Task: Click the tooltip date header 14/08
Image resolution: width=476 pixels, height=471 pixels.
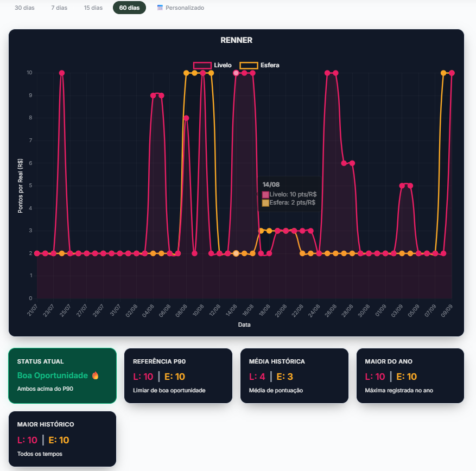Action: (x=271, y=184)
